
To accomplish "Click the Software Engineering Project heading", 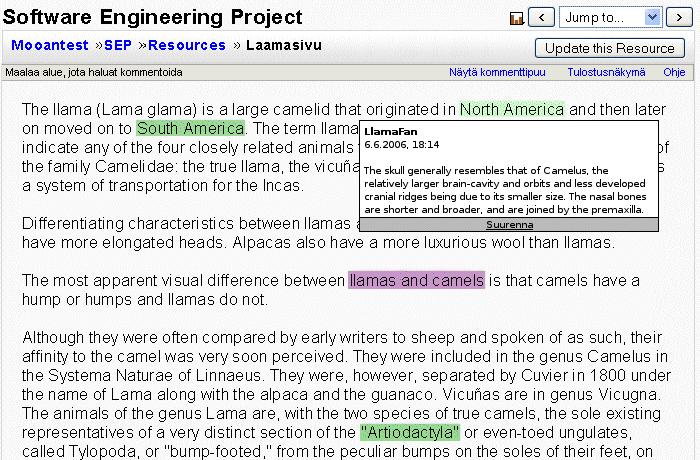I will (x=153, y=17).
